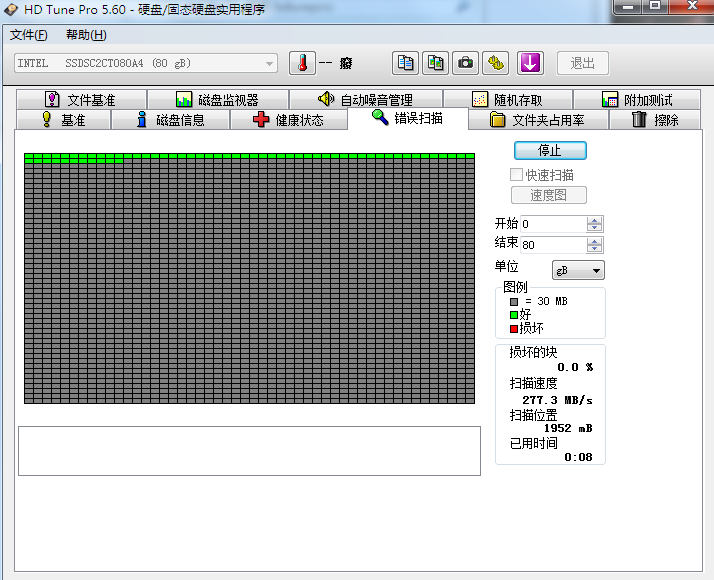Switch to the 基准 tab
Viewport: 714px width, 580px height.
[x=63, y=120]
